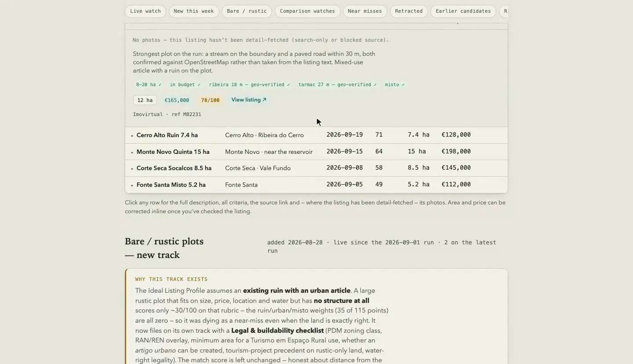Screen dimensions: 633x364
Task: Click the '8–20 ha ✓' criteria tag
Action: pos(149,84)
